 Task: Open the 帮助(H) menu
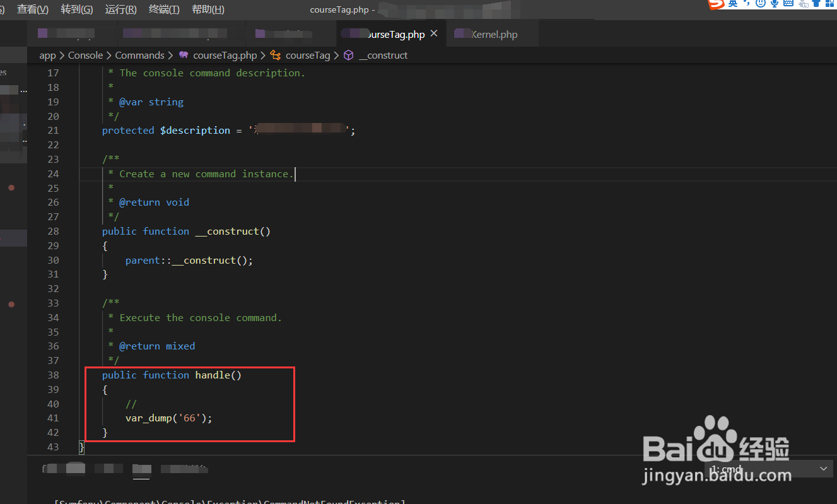click(208, 9)
